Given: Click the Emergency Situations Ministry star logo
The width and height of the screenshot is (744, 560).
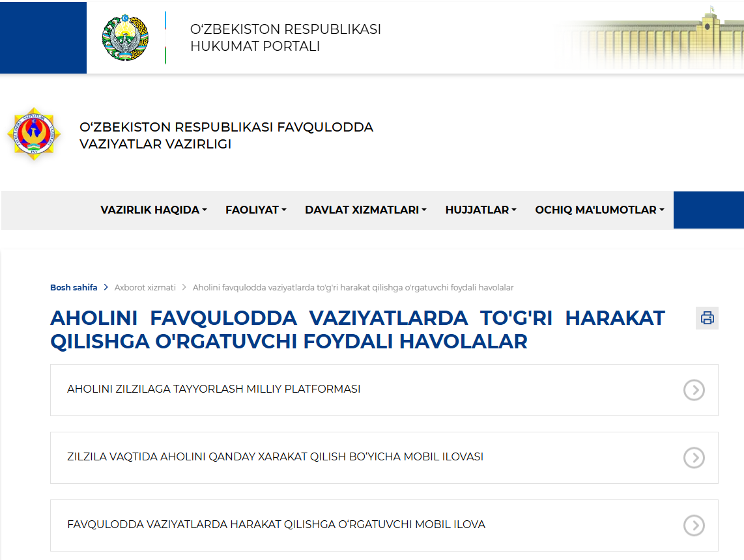Looking at the screenshot, I should pyautogui.click(x=34, y=134).
